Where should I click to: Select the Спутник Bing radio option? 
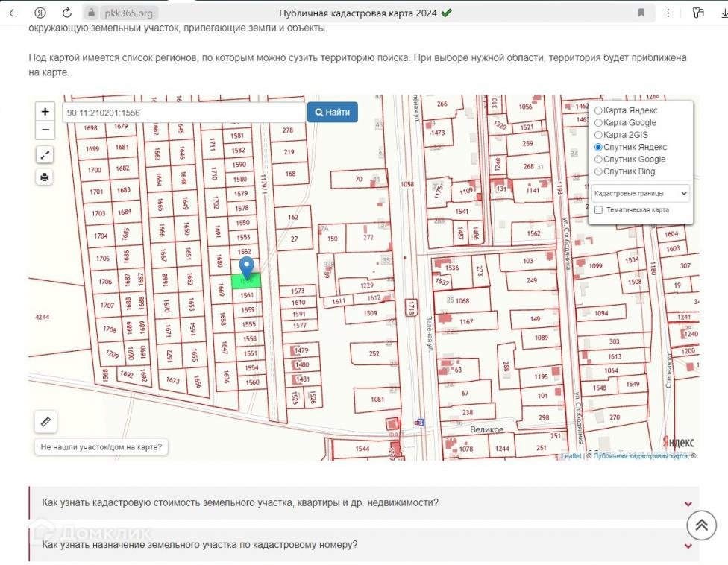point(598,171)
